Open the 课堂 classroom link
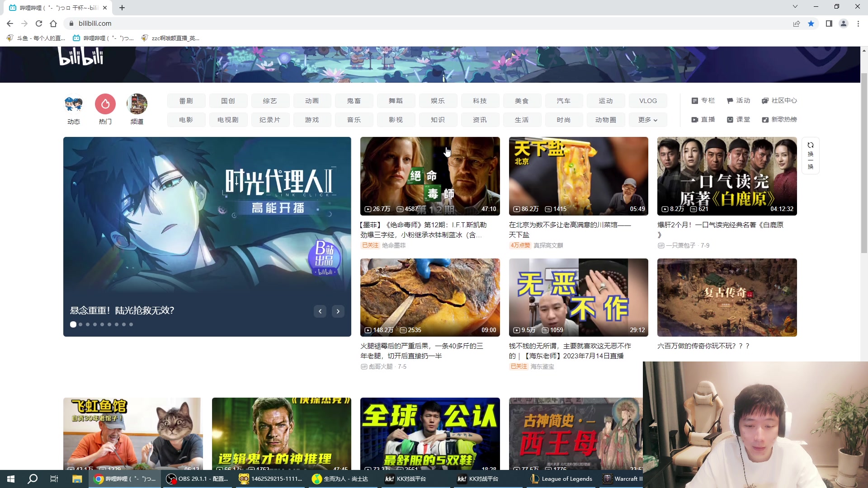 click(x=738, y=120)
